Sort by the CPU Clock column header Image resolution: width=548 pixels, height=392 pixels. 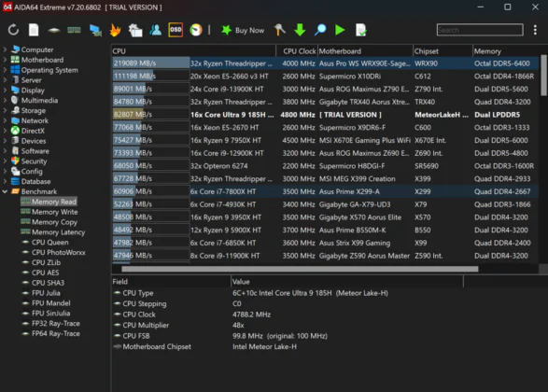coord(297,51)
